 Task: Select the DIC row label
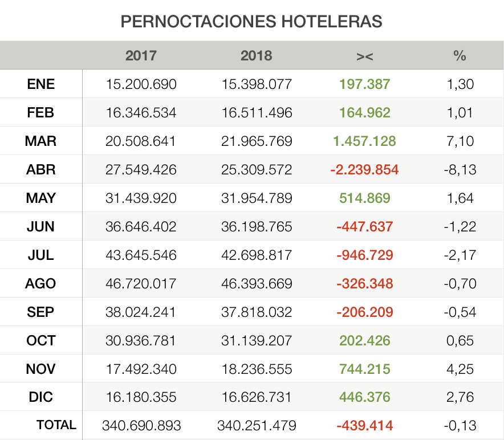coord(41,397)
